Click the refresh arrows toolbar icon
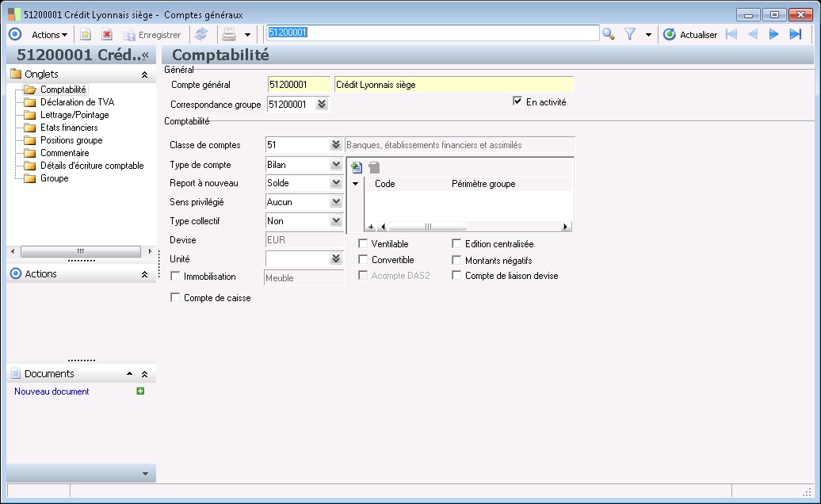The image size is (821, 504). [x=201, y=35]
